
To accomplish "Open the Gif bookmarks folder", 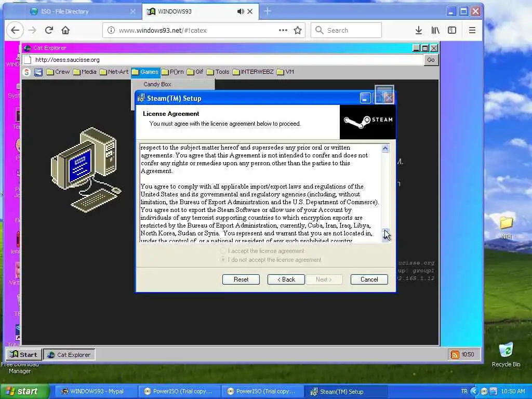I will tap(195, 72).
